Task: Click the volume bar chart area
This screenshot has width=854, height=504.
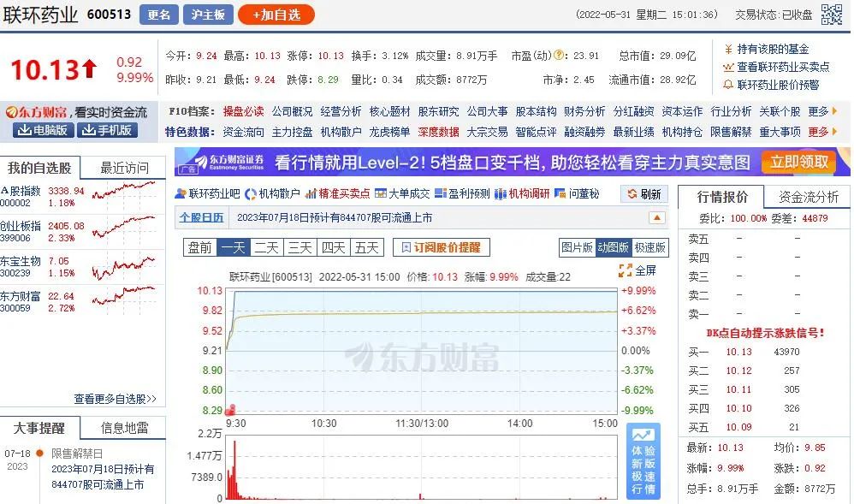Action: [x=424, y=471]
